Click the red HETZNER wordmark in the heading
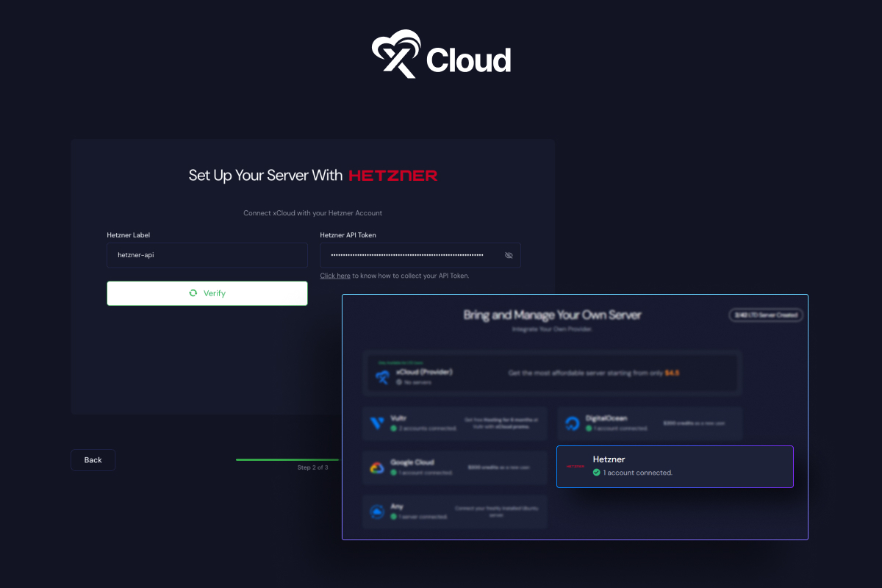This screenshot has width=882, height=588. pyautogui.click(x=392, y=175)
